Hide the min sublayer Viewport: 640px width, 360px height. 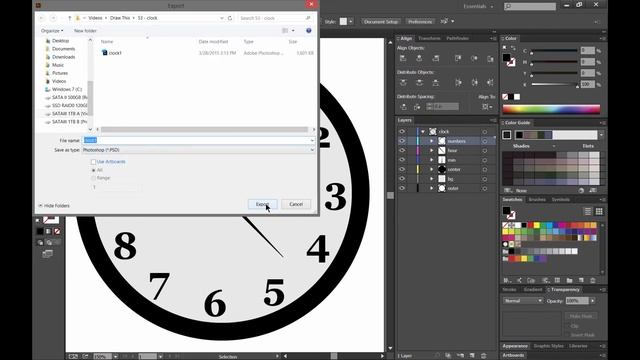tap(402, 160)
